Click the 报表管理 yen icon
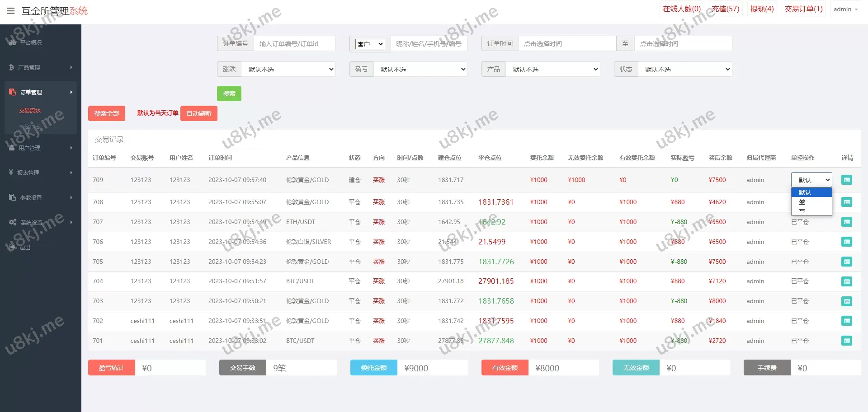Image resolution: width=868 pixels, height=412 pixels. pos(11,173)
